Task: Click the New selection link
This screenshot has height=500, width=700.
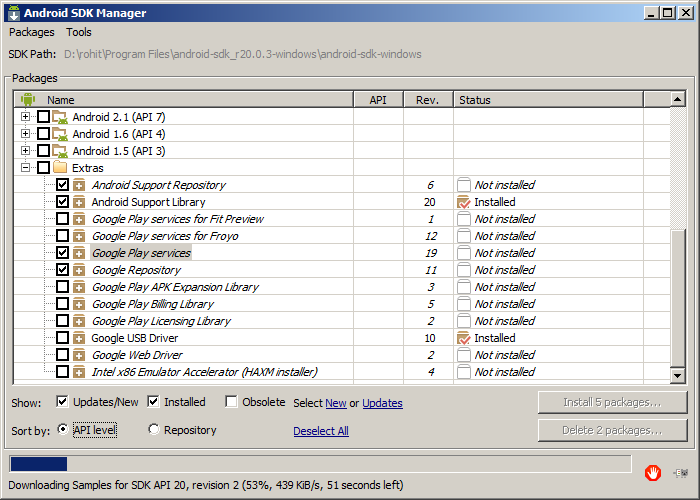Action: coord(336,403)
